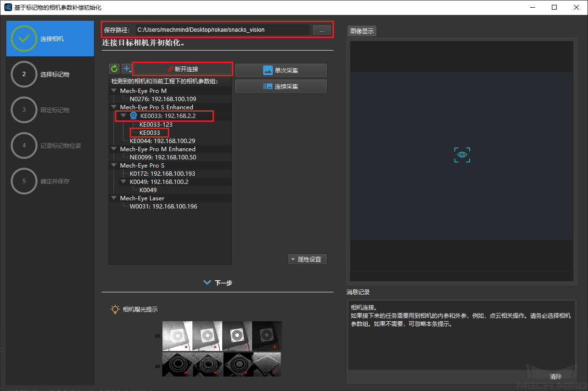Click the blue plus add camera icon
Viewport: 588px width, 391px height.
click(127, 69)
